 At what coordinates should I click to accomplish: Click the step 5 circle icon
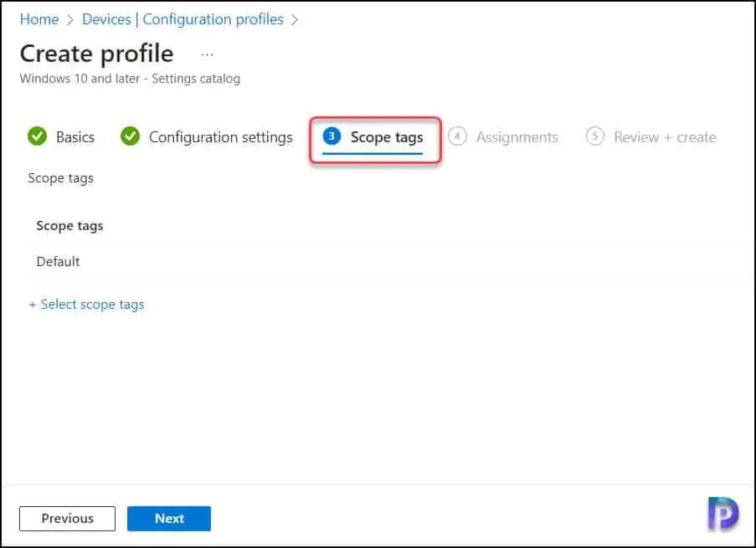point(595,136)
